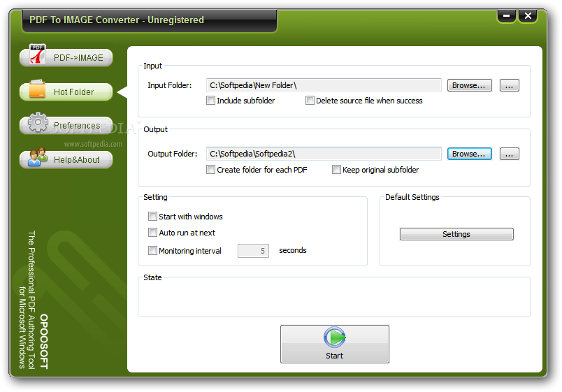Click the empty State status area
The width and height of the screenshot is (562, 392).
[x=333, y=298]
